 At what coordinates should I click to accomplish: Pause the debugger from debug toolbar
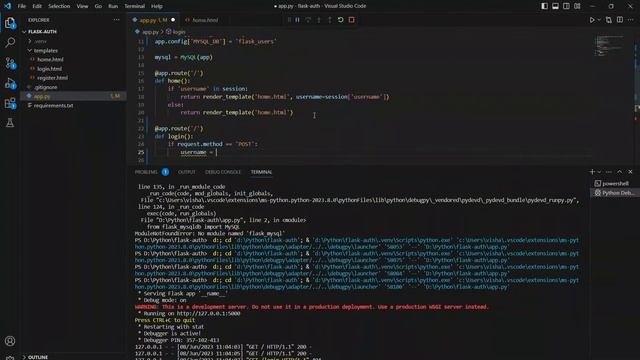click(x=298, y=20)
